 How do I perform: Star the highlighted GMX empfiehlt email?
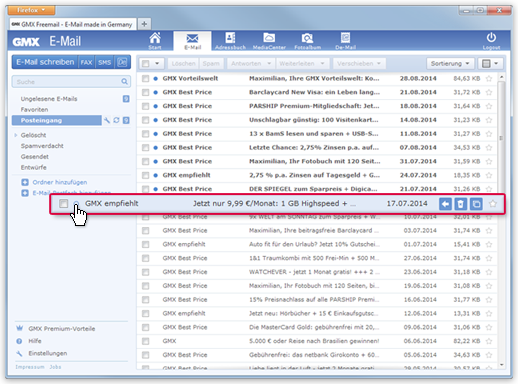click(x=493, y=204)
